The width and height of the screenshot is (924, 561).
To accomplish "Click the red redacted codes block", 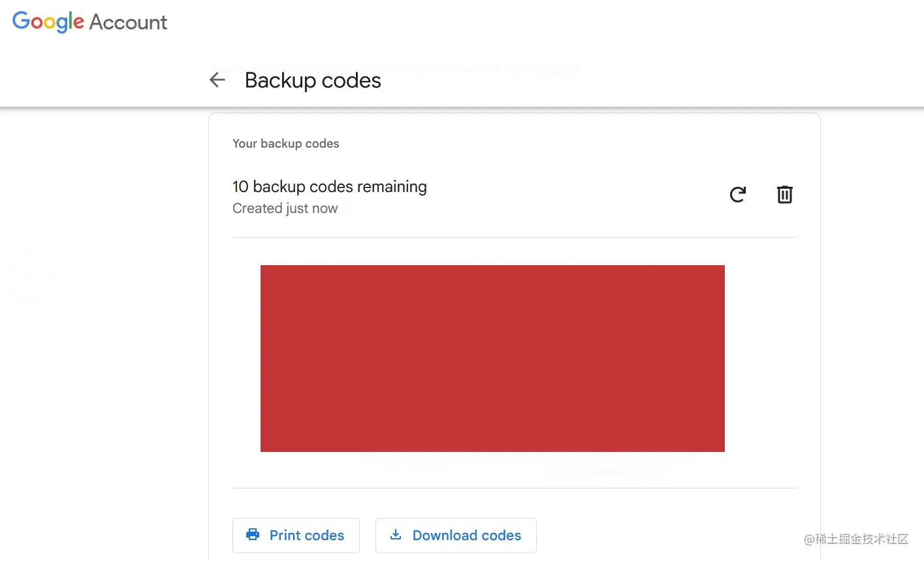I will coord(492,358).
